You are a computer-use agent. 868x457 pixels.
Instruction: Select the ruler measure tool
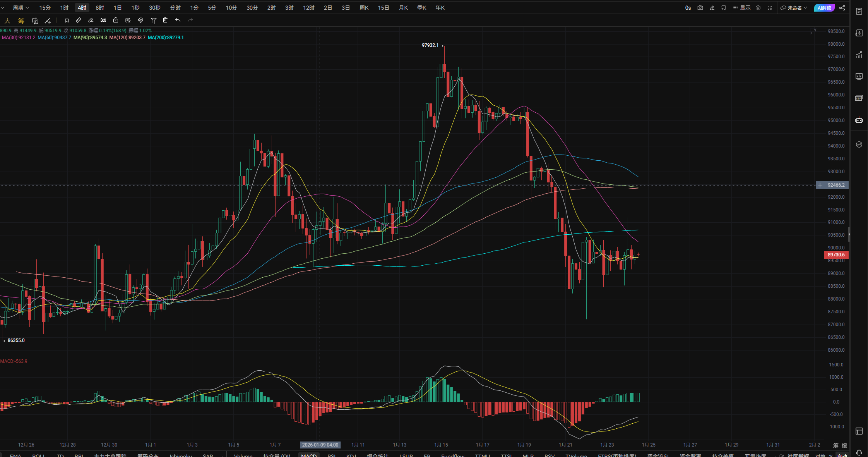click(79, 21)
